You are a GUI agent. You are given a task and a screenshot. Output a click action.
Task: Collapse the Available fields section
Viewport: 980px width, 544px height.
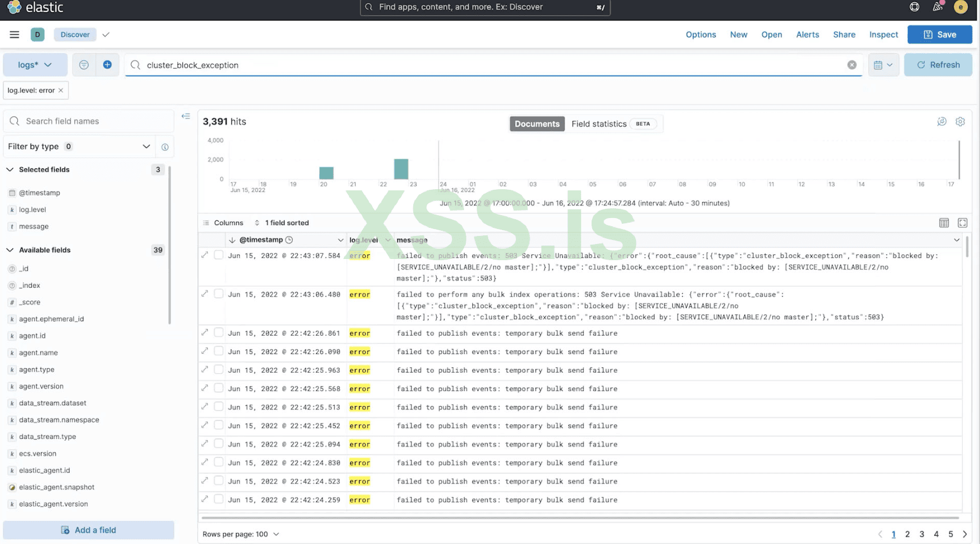click(10, 250)
